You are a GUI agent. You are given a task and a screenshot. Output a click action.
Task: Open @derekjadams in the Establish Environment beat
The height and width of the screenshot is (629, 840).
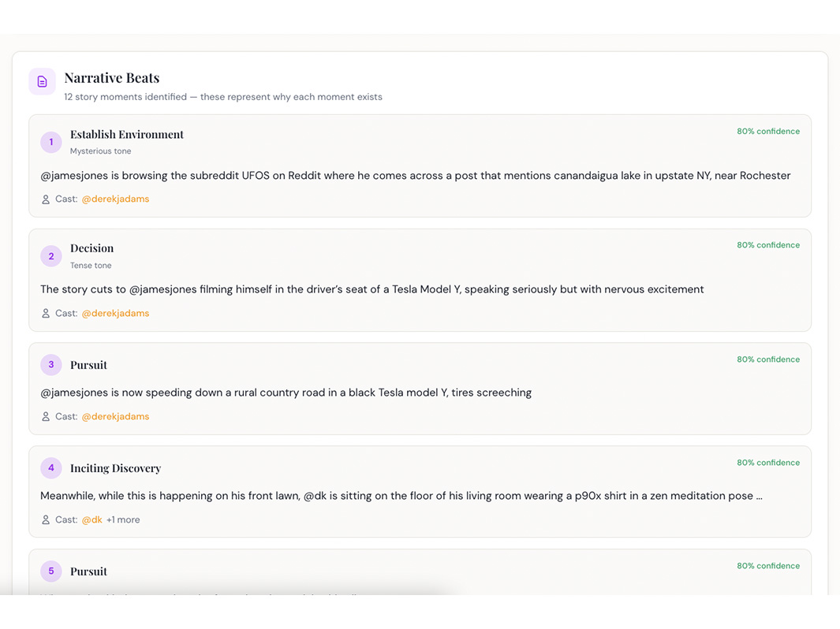coord(115,199)
